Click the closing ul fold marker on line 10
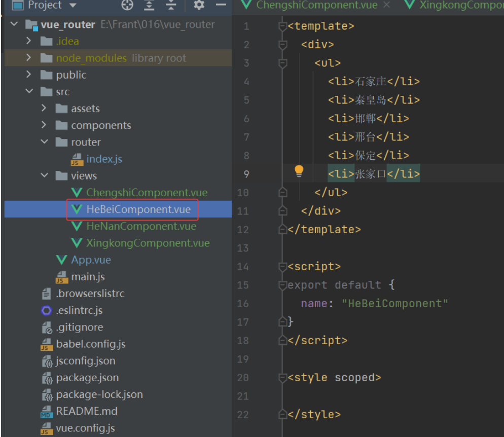This screenshot has height=437, width=504. point(282,192)
